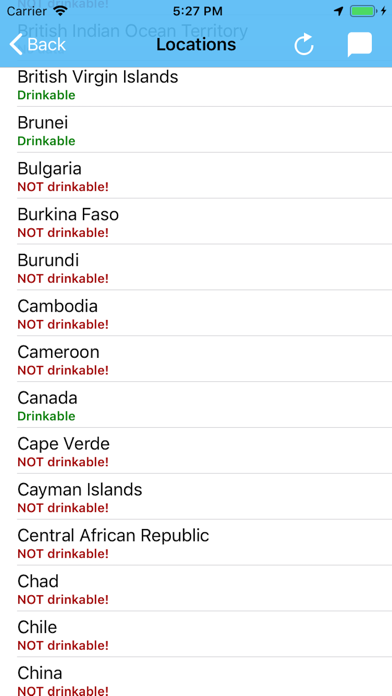Choose Cayman Islands from list
Viewport: 392px width, 696px height.
(196, 497)
